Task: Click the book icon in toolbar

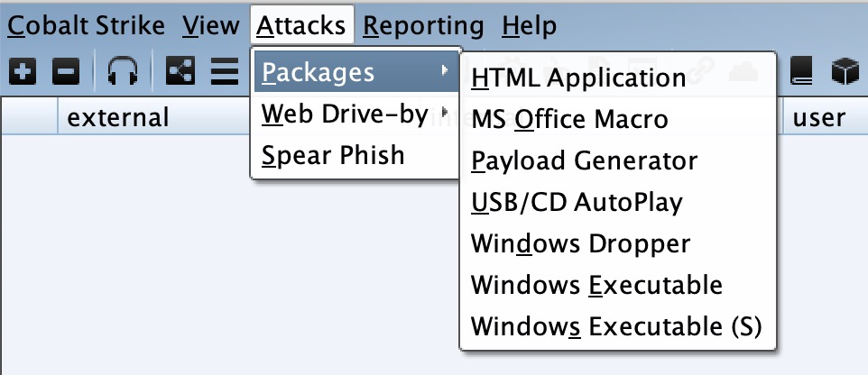Action: click(x=799, y=72)
